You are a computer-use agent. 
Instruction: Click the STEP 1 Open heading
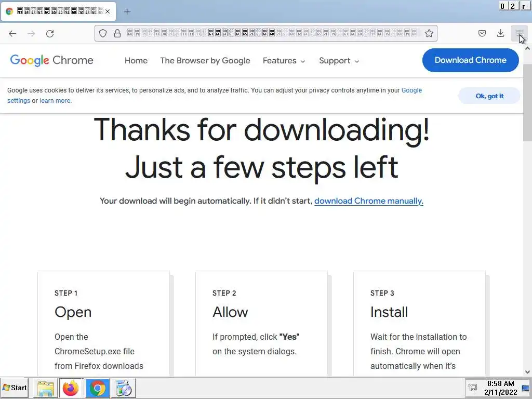pyautogui.click(x=73, y=312)
